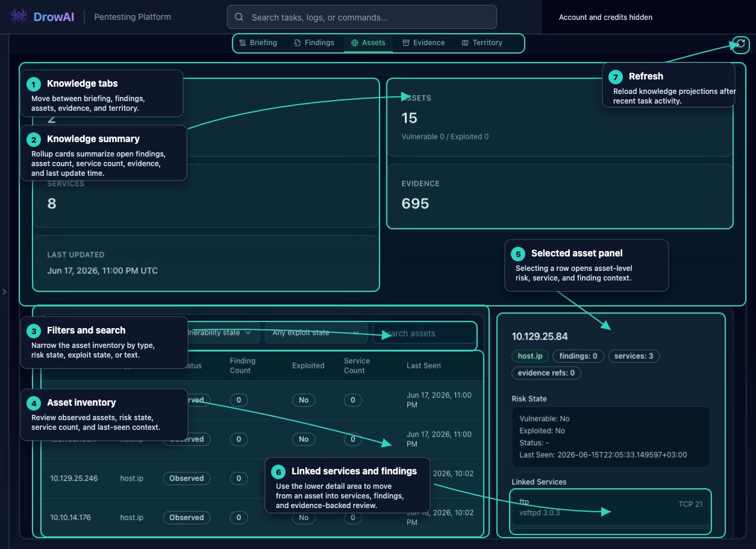Open the Findings tab
Viewport: 756px width, 549px height.
click(x=314, y=43)
